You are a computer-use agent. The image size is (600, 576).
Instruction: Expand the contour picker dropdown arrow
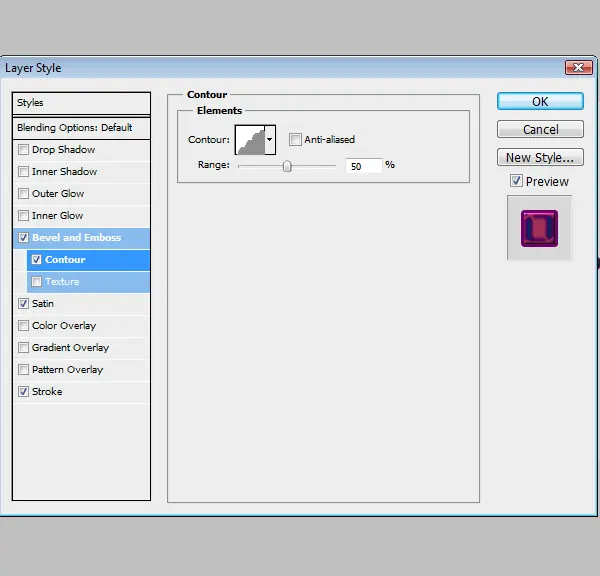click(x=270, y=140)
